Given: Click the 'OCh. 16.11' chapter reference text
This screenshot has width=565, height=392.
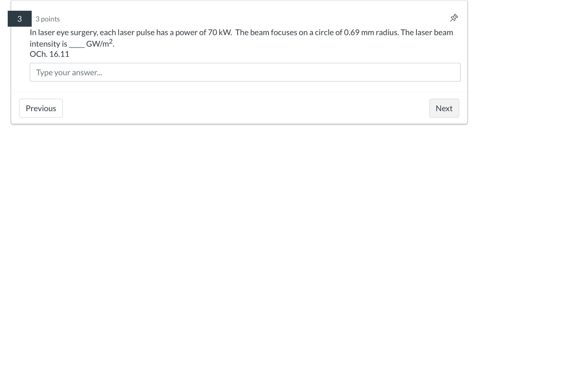Looking at the screenshot, I should click(49, 54).
